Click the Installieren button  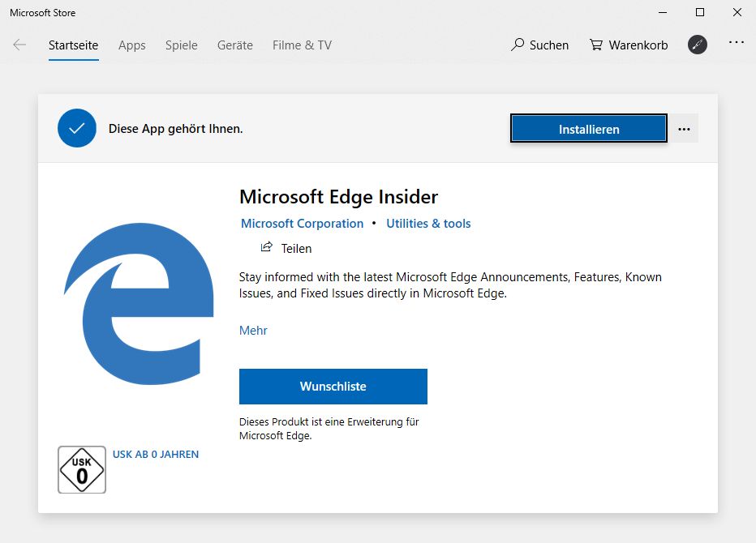click(x=589, y=129)
